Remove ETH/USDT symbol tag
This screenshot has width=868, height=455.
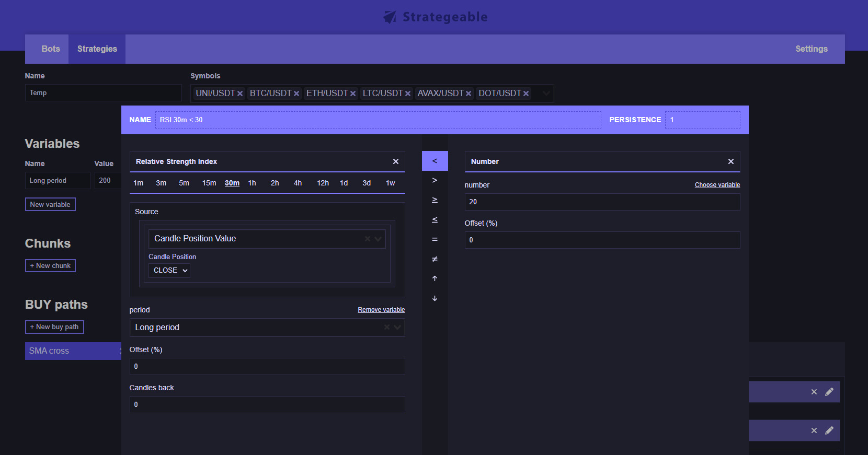pos(353,94)
